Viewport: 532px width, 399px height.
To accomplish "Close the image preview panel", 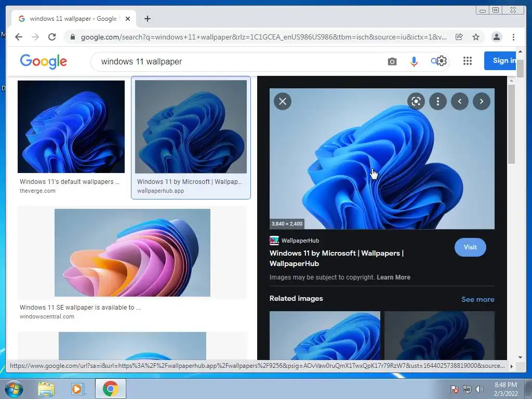I will tap(282, 101).
